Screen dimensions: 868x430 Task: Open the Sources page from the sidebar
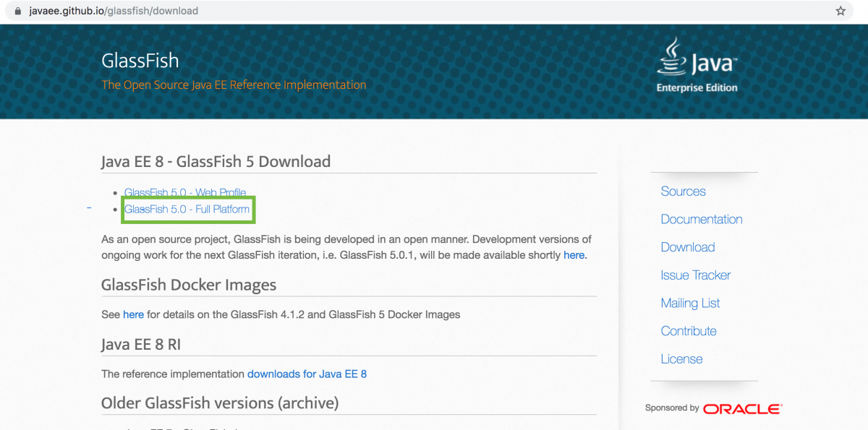(x=682, y=191)
